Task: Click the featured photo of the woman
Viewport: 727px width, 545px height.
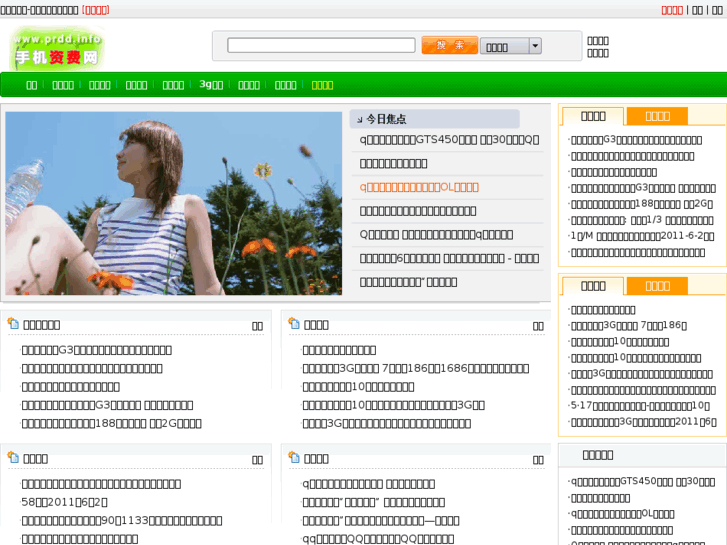Action: click(x=174, y=203)
